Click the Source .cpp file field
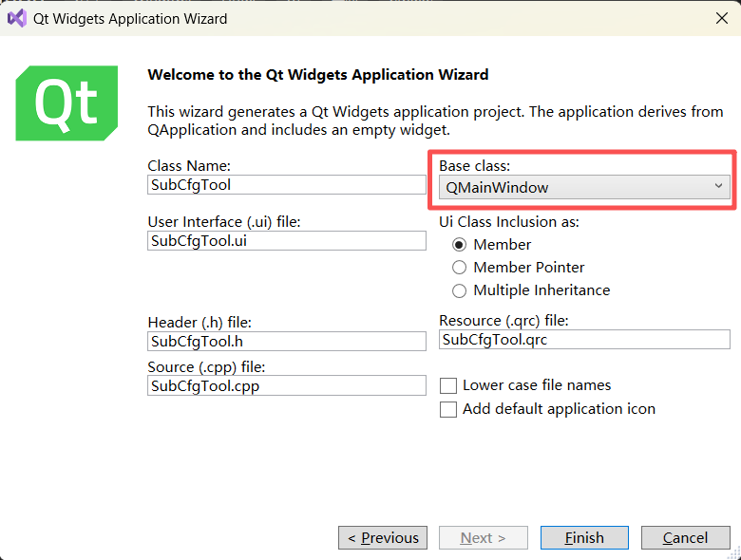741x560 pixels. click(x=286, y=385)
